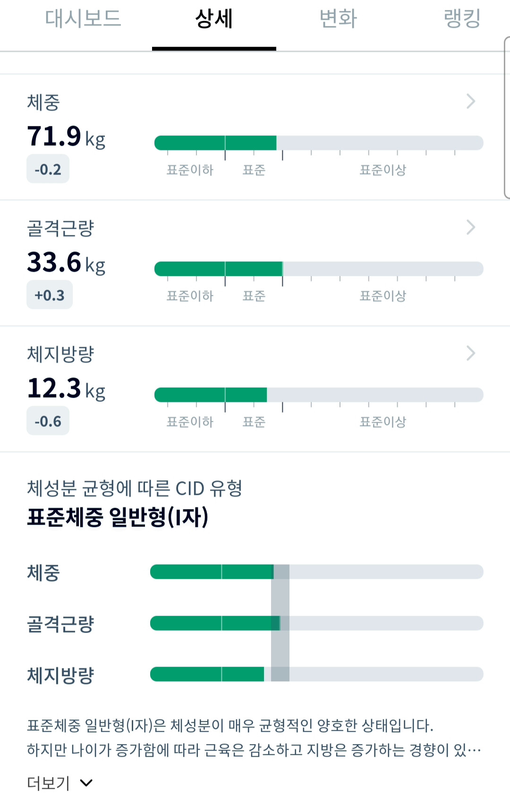Switch to the 변화 tab
The height and width of the screenshot is (812, 510).
coord(338,19)
